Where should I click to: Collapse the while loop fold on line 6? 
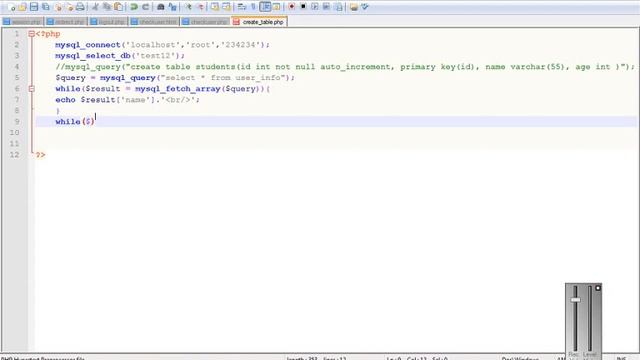[31, 89]
